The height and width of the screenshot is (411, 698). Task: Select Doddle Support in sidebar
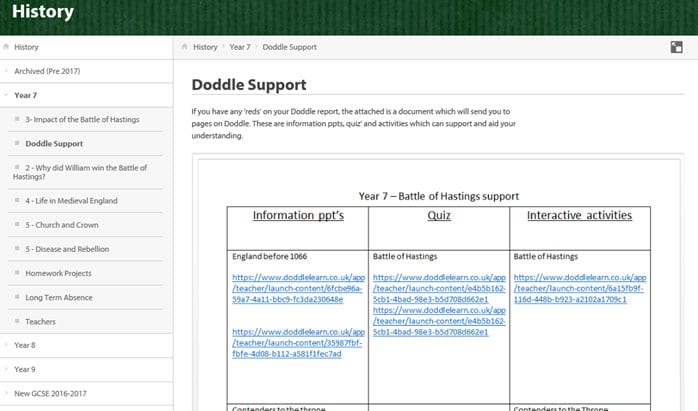[x=54, y=144]
